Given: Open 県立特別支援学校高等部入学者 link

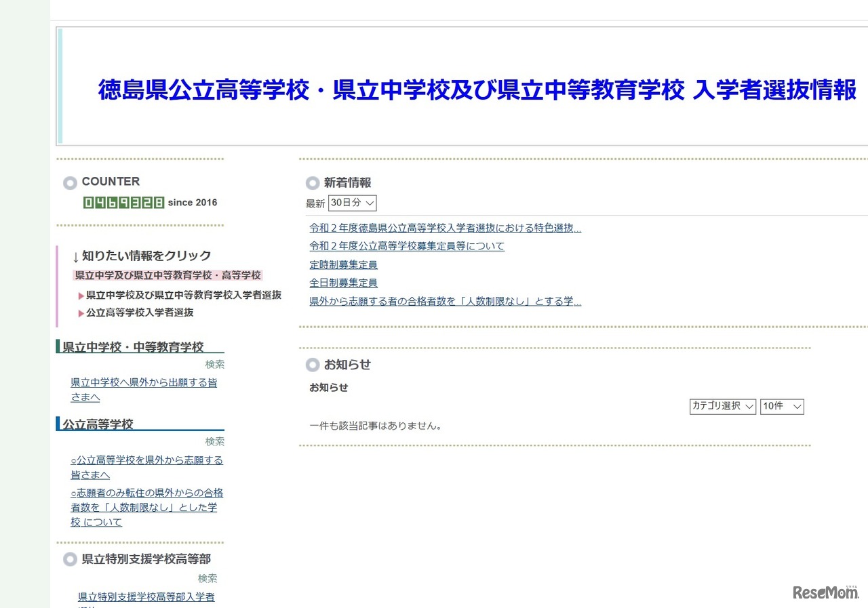Looking at the screenshot, I should 145,597.
